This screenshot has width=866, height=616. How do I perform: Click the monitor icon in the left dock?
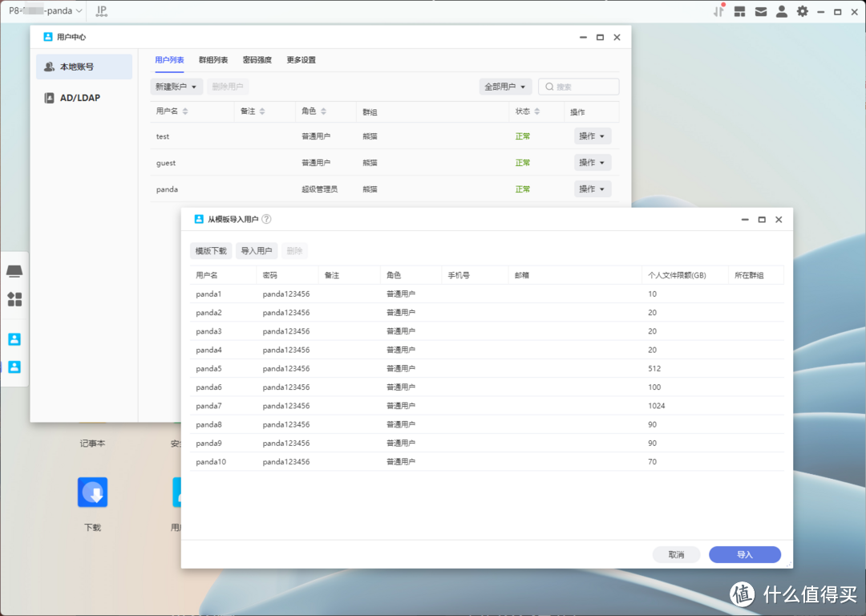[14, 271]
